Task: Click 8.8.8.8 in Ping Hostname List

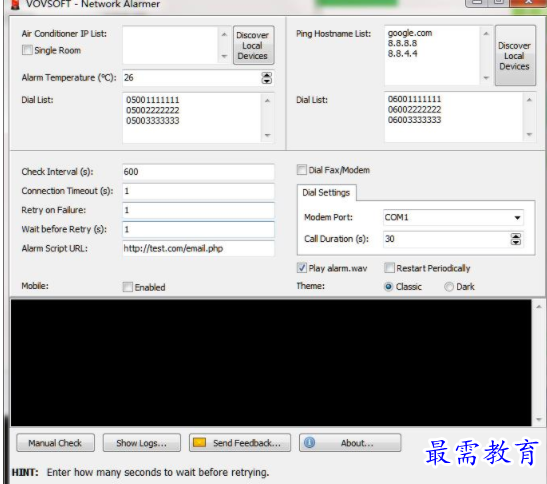Action: [x=402, y=43]
